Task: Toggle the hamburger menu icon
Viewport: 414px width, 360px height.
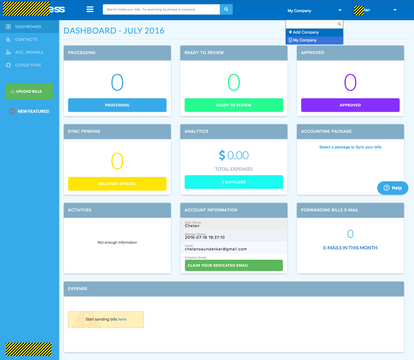Action: click(90, 9)
